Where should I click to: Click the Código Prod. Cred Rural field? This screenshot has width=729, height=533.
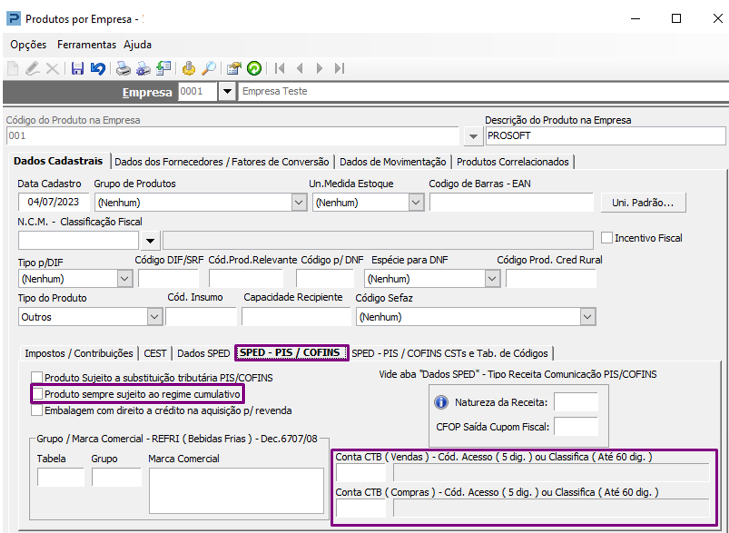[551, 279]
